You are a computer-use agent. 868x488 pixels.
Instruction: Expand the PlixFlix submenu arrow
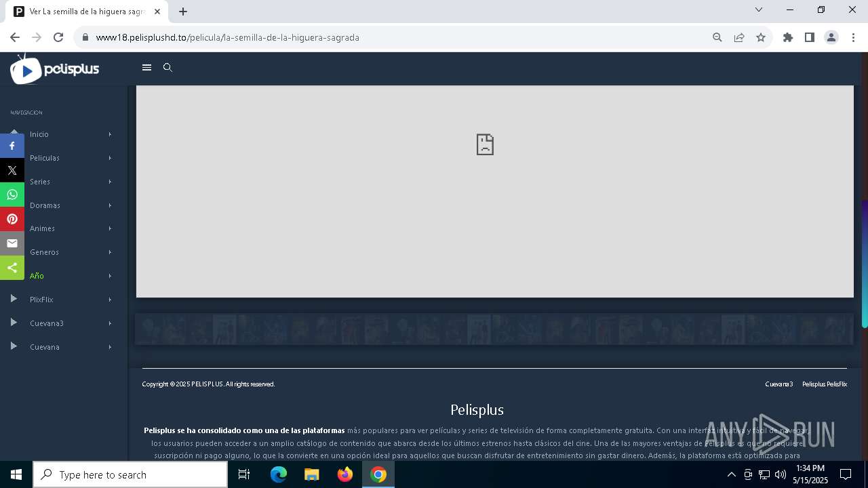(x=110, y=300)
